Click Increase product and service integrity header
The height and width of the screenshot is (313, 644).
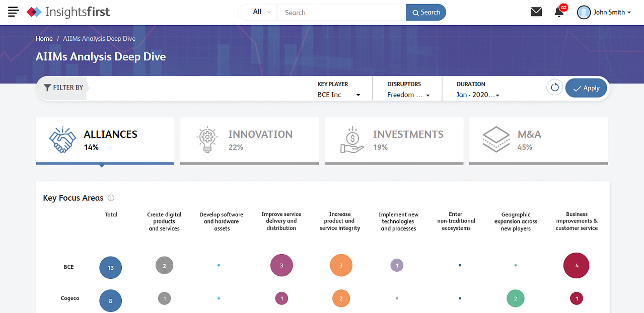click(340, 221)
